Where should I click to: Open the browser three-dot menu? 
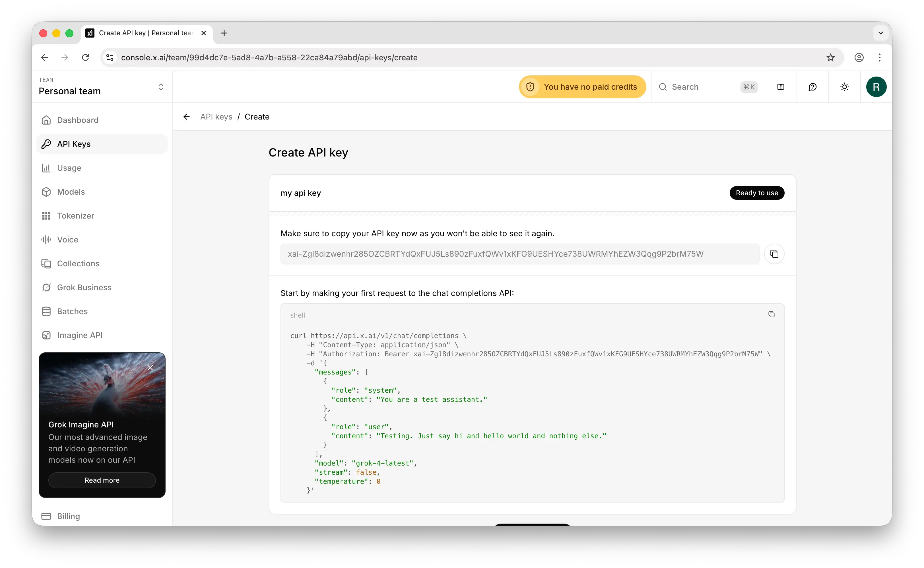click(880, 57)
